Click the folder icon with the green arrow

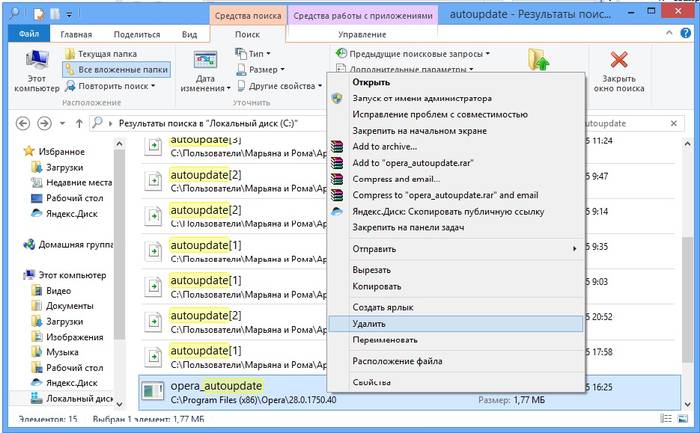coord(540,60)
